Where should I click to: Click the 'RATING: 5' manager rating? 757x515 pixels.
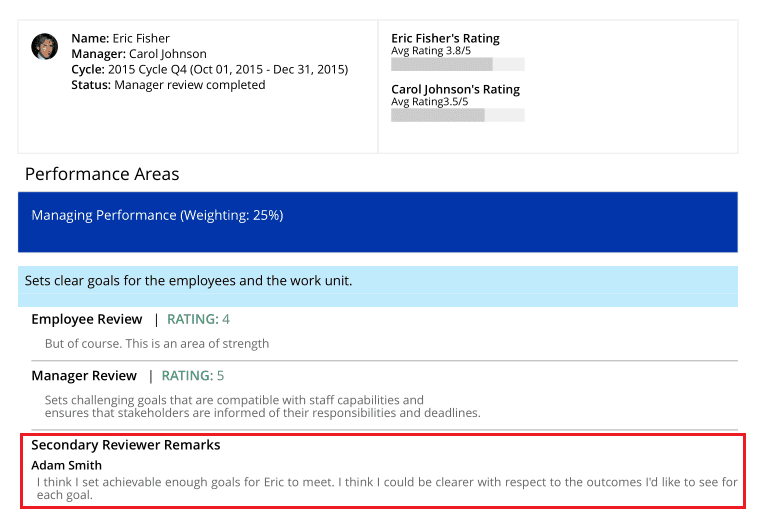point(193,376)
